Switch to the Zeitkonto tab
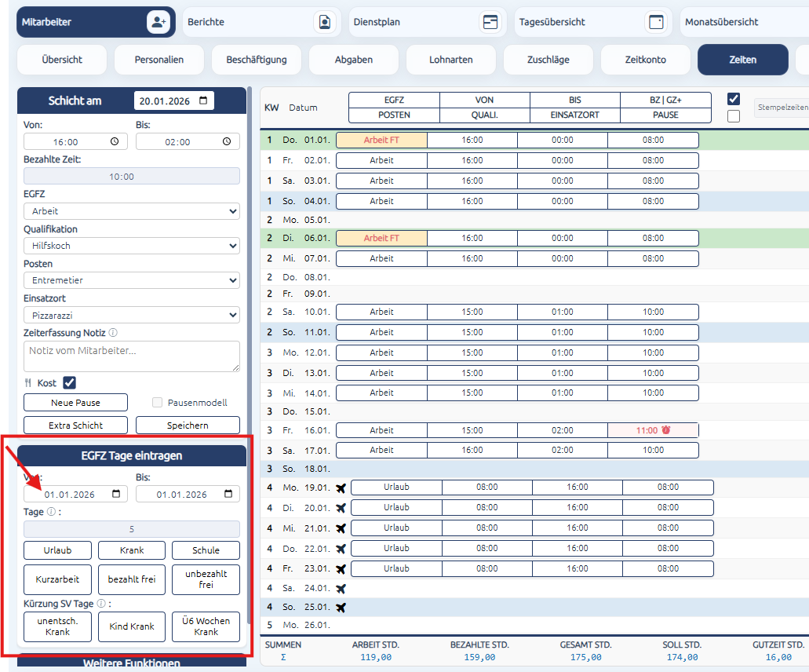This screenshot has width=809, height=672. [x=646, y=60]
